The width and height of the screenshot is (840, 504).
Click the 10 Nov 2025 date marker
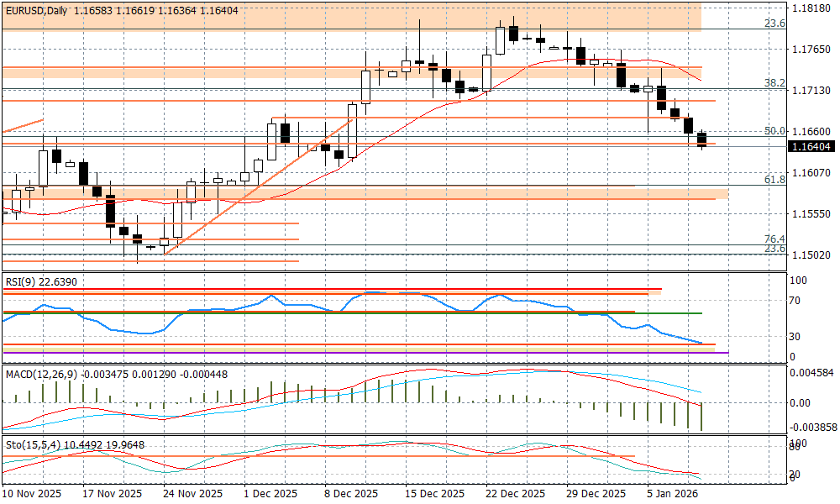[31, 493]
